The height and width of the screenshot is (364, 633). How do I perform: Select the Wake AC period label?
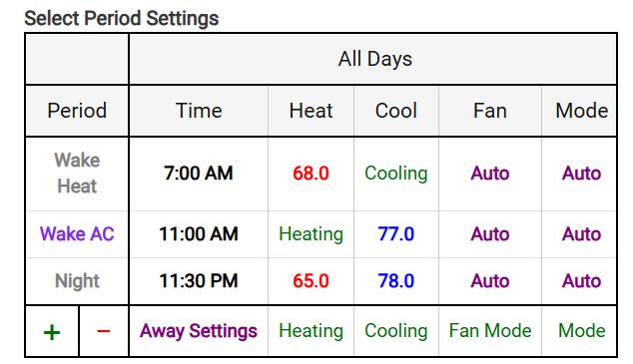77,233
